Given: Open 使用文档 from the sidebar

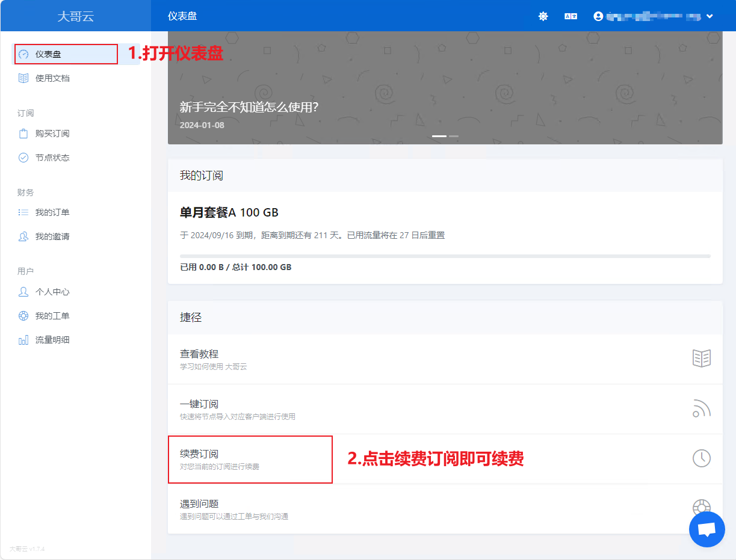Looking at the screenshot, I should tap(52, 78).
